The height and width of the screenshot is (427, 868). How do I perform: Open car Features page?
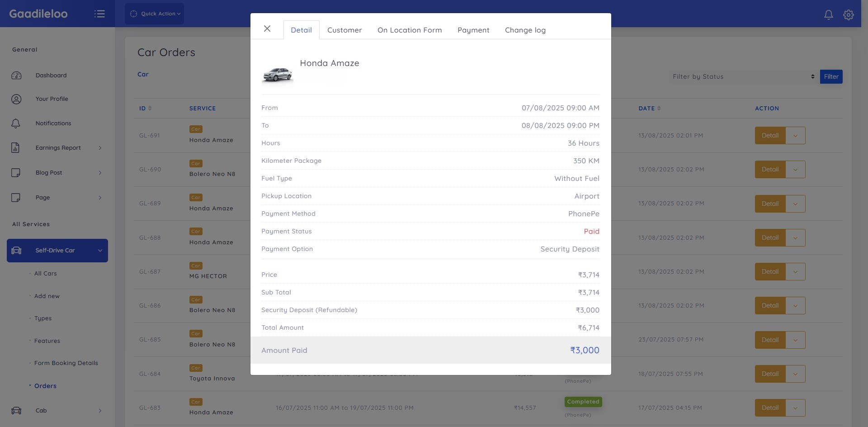(x=47, y=341)
